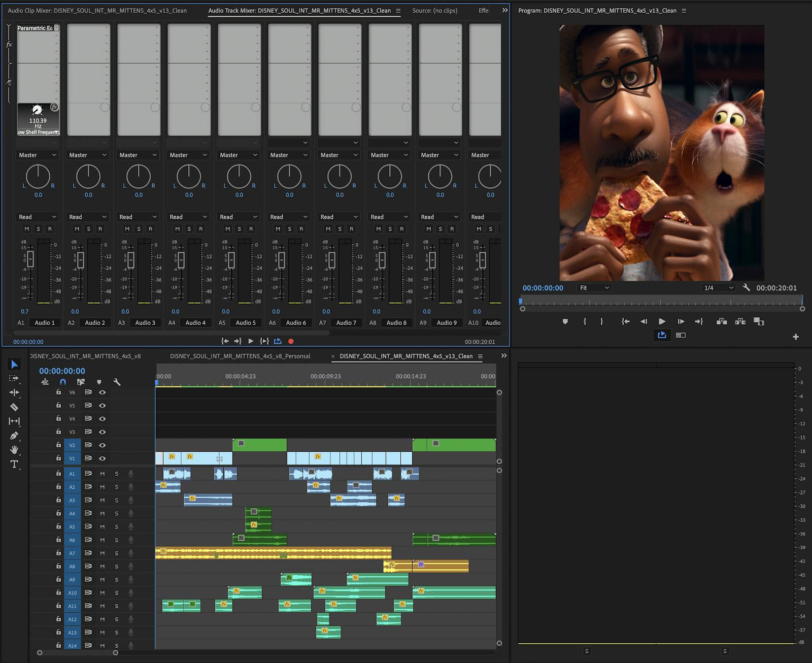Go to In point in Program Monitor

pos(626,321)
